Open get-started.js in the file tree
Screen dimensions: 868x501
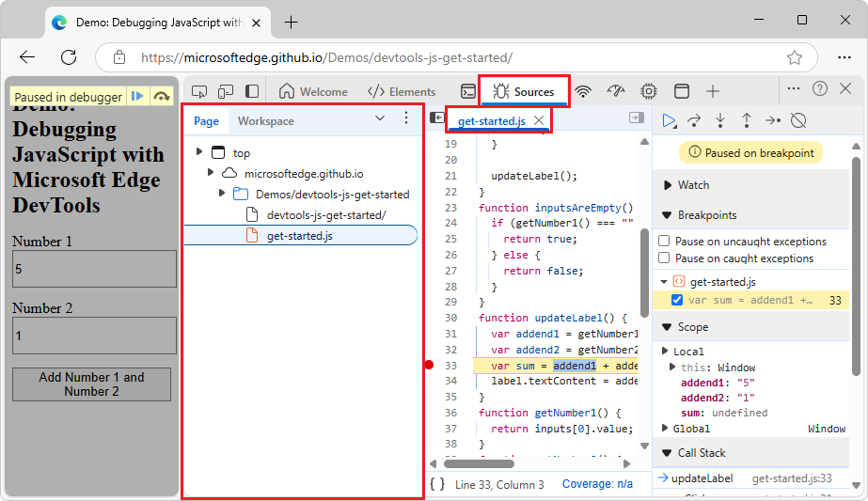pyautogui.click(x=300, y=235)
